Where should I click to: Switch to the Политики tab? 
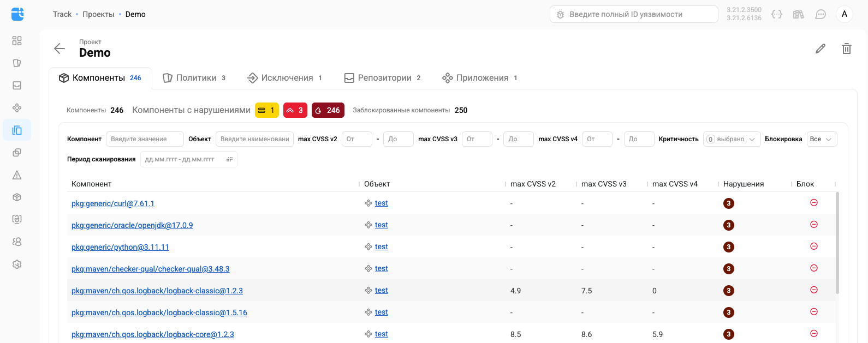tap(194, 78)
